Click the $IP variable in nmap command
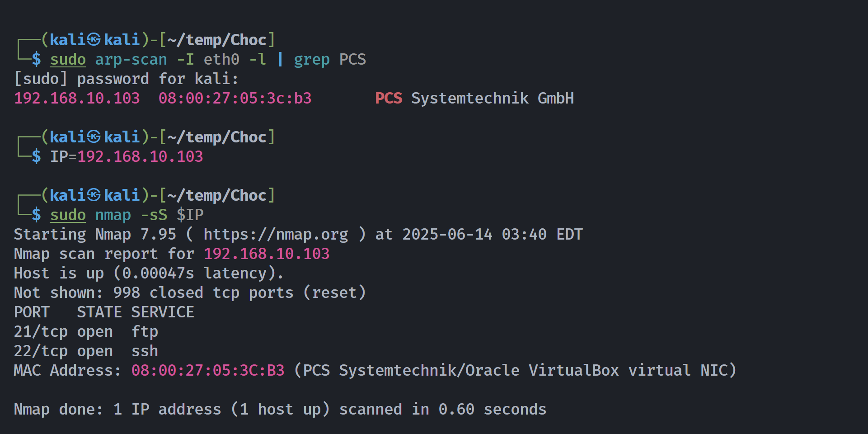868x434 pixels. [x=190, y=215]
